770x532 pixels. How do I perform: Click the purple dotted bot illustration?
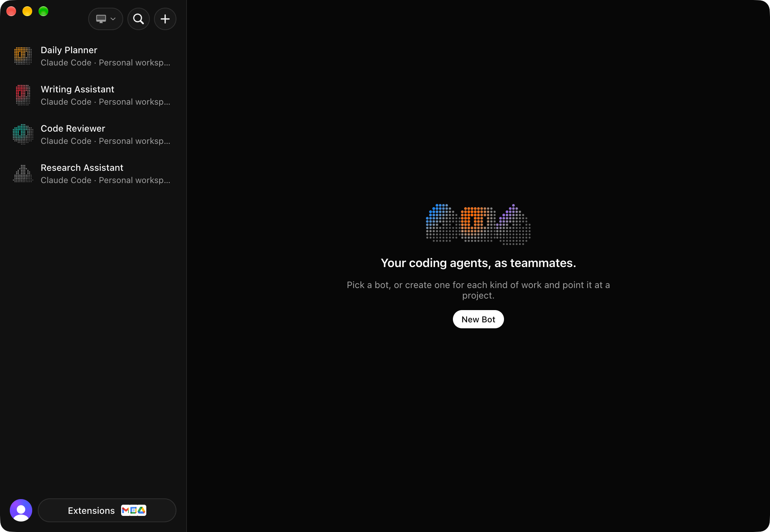tap(513, 224)
